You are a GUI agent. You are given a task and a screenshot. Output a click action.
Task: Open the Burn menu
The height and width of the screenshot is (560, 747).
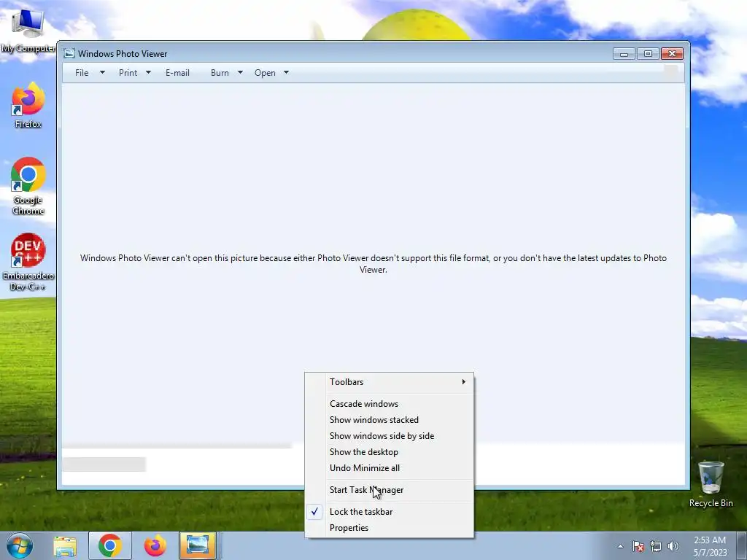220,73
